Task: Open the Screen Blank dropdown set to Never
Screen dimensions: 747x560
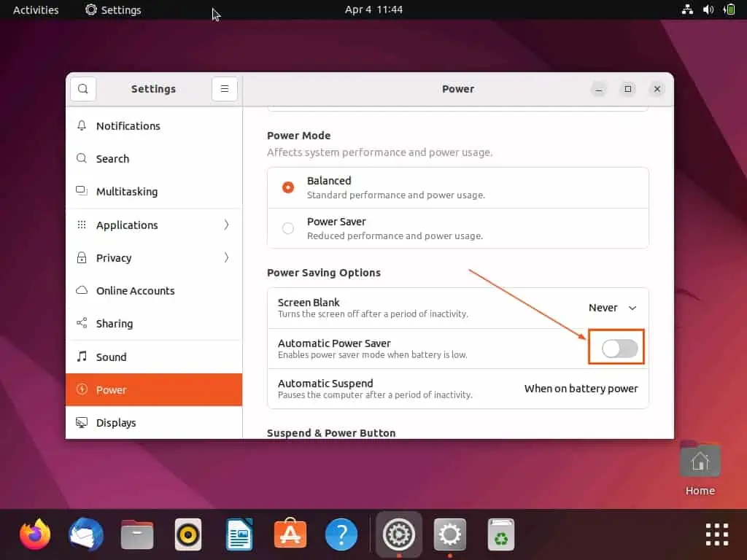Action: pyautogui.click(x=611, y=308)
